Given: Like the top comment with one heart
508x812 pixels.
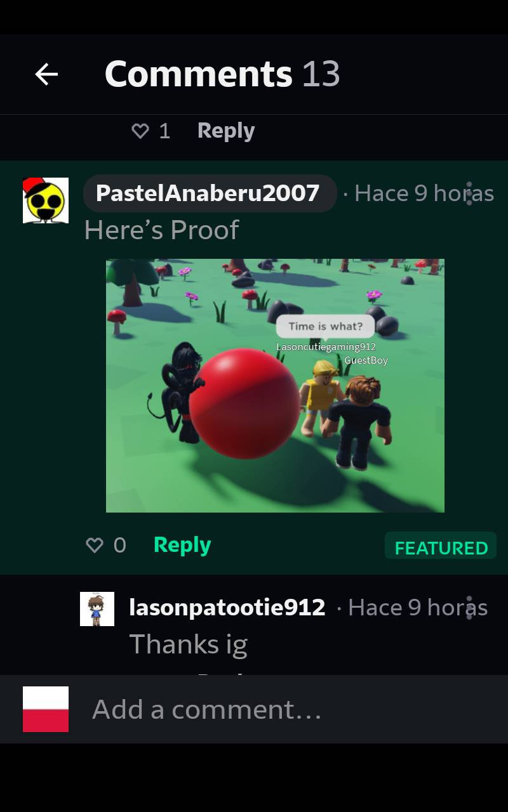Looking at the screenshot, I should pyautogui.click(x=140, y=131).
